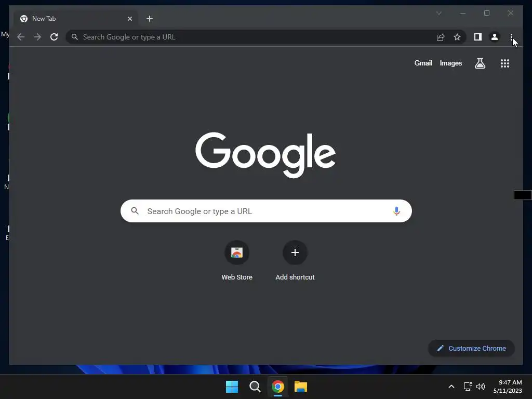
Task: Open Windows taskbar search
Action: tap(255, 387)
